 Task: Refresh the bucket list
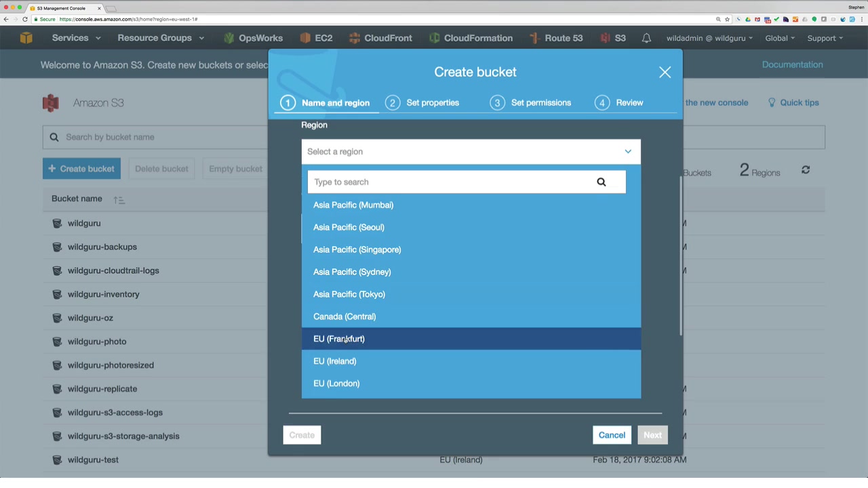click(806, 169)
